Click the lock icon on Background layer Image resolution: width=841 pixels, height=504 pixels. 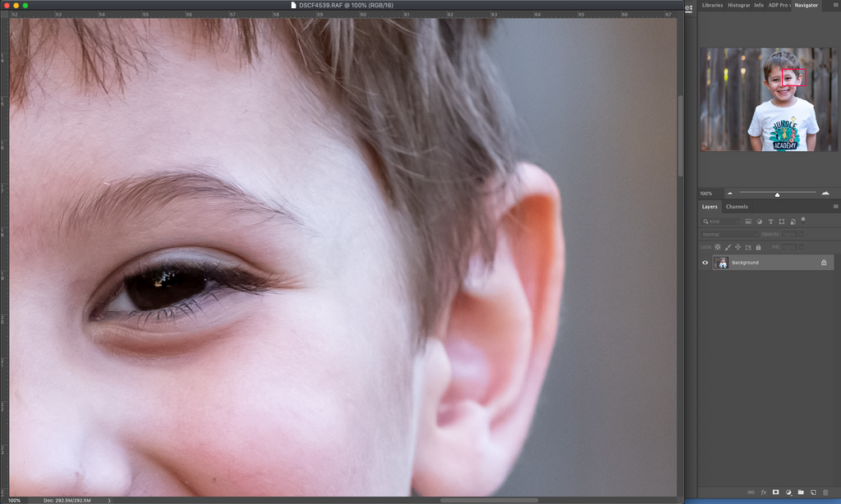[x=824, y=263]
